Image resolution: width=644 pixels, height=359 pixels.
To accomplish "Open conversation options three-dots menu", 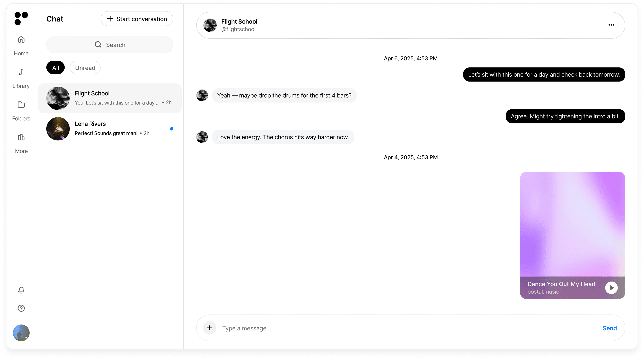I will tap(611, 25).
